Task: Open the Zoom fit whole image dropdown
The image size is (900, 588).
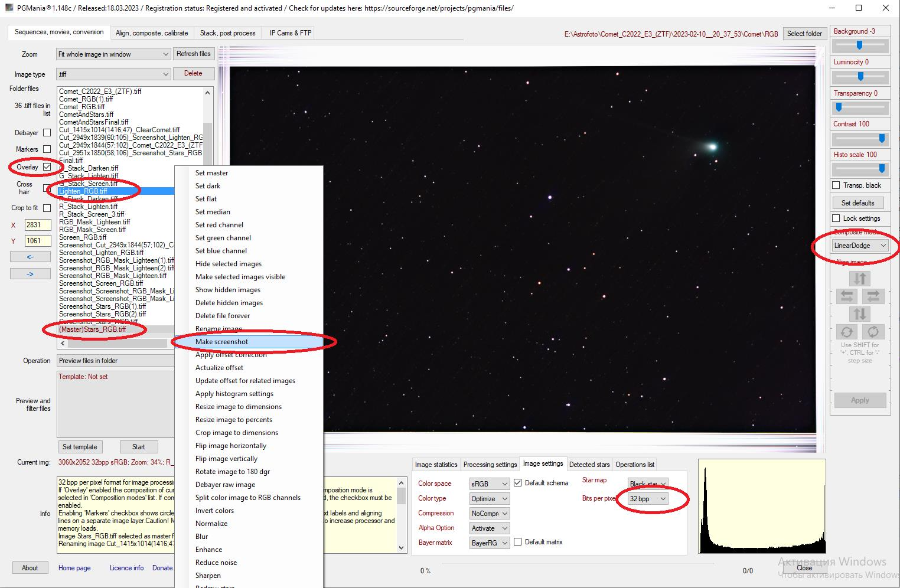Action: pyautogui.click(x=113, y=54)
